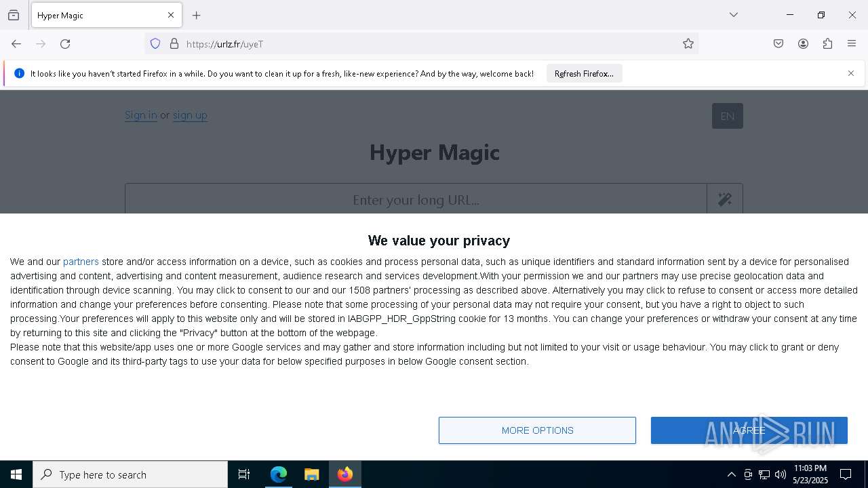Open the partners link in privacy notice

81,262
